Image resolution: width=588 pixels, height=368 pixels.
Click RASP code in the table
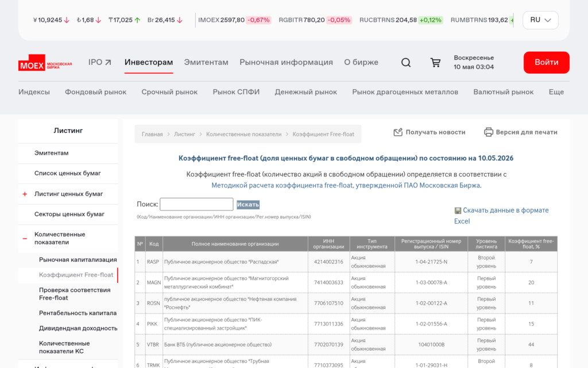coord(153,262)
